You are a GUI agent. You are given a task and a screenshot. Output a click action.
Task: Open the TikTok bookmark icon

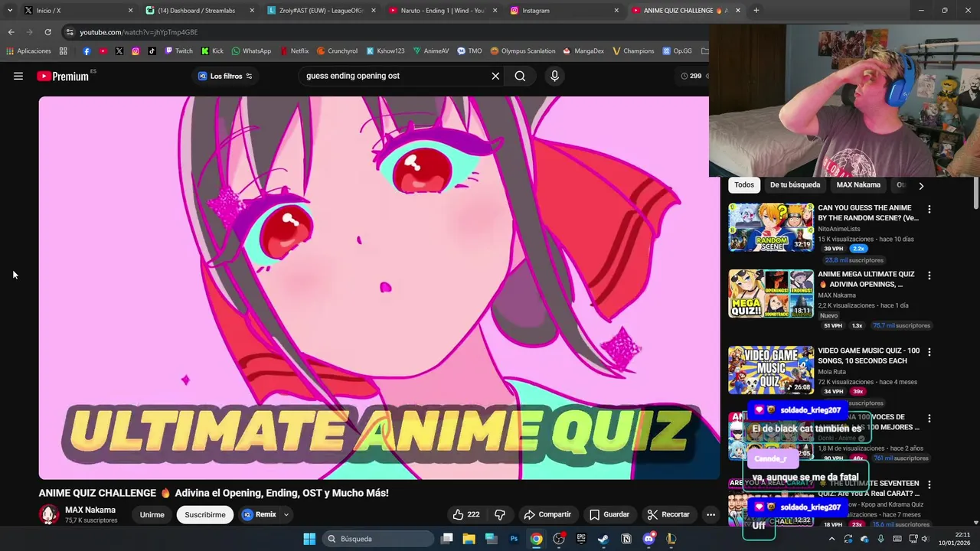click(152, 51)
